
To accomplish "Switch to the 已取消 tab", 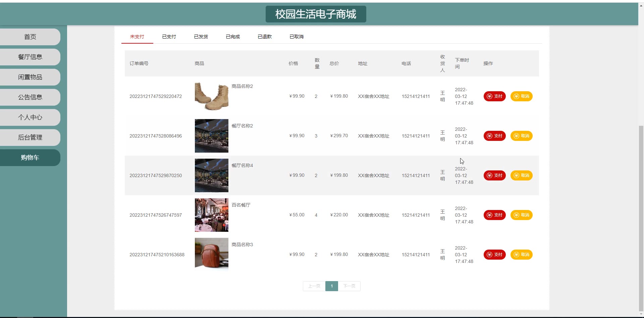I will coord(297,37).
